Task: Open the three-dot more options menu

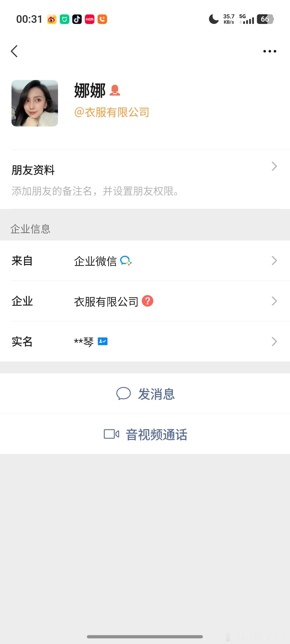Action: click(x=270, y=51)
